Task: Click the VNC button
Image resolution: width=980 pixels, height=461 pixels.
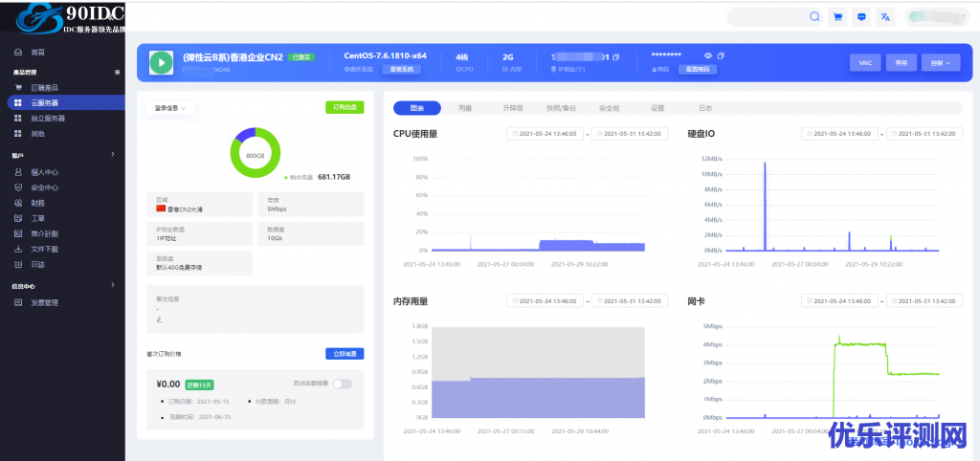Action: point(864,62)
